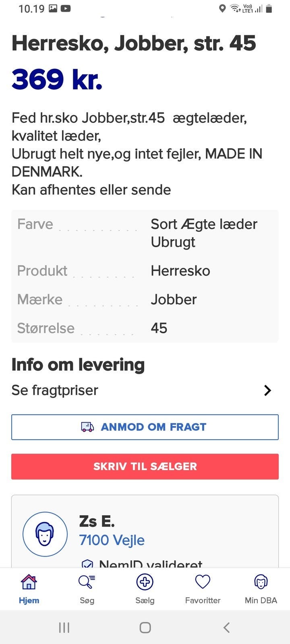
Task: Open Favoritter heart icon
Action: click(x=203, y=582)
